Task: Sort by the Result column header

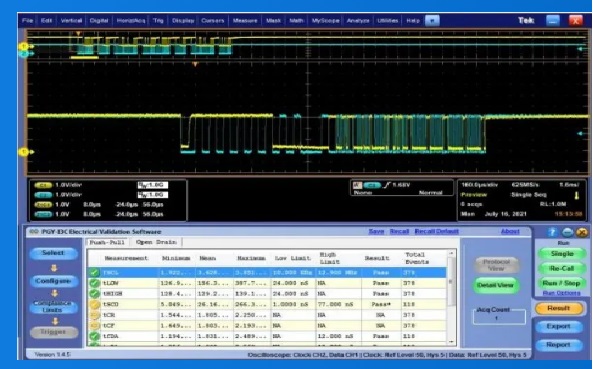Action: point(377,258)
